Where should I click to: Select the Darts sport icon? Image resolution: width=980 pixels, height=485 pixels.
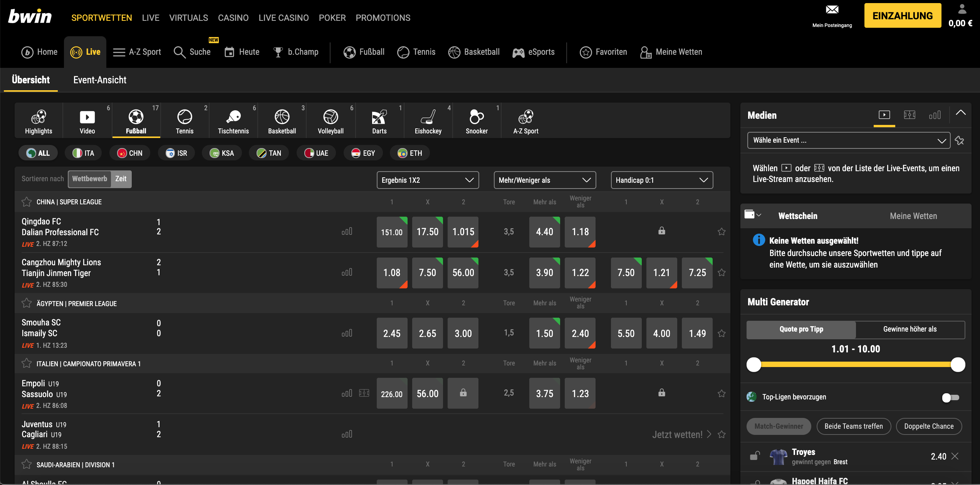tap(379, 117)
